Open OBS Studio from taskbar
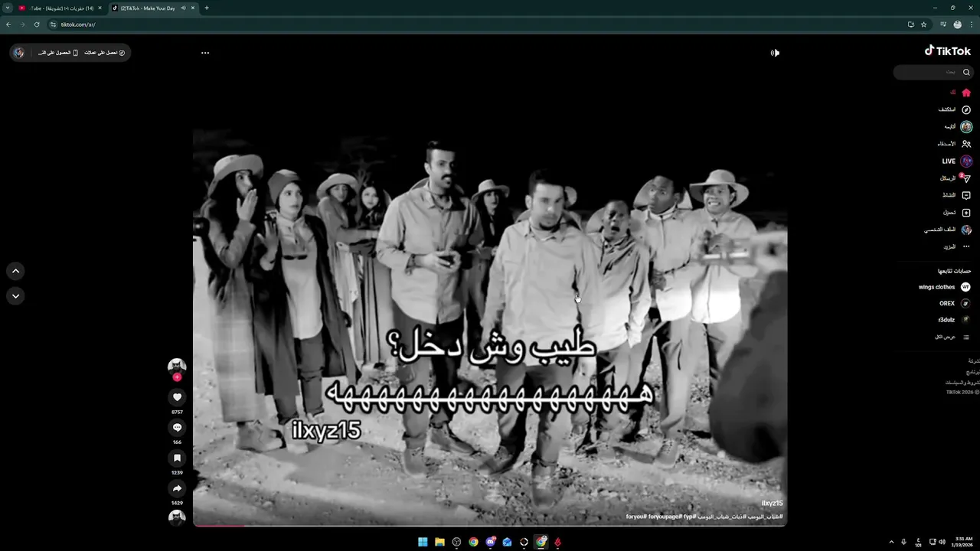Image resolution: width=980 pixels, height=551 pixels. point(456,542)
